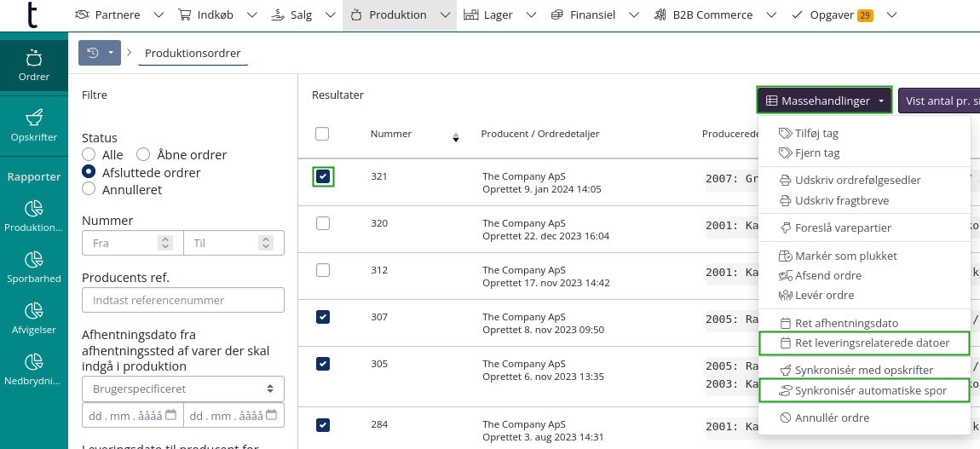Click the history clock button

click(x=94, y=53)
